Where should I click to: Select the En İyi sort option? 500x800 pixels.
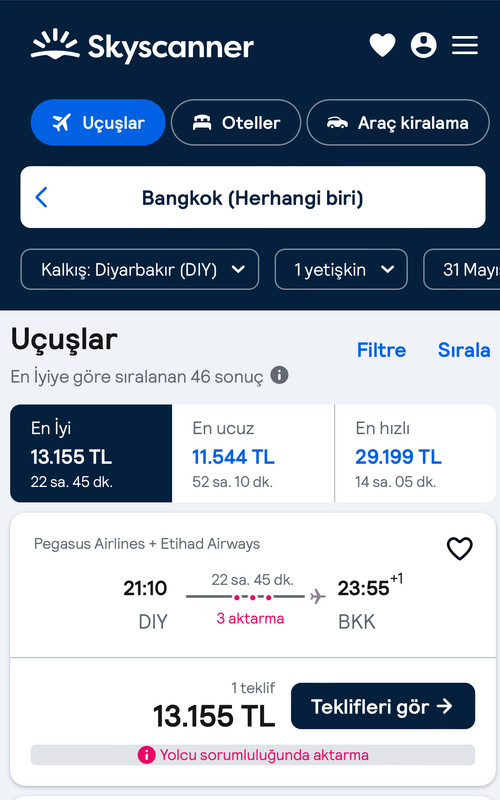click(x=91, y=454)
